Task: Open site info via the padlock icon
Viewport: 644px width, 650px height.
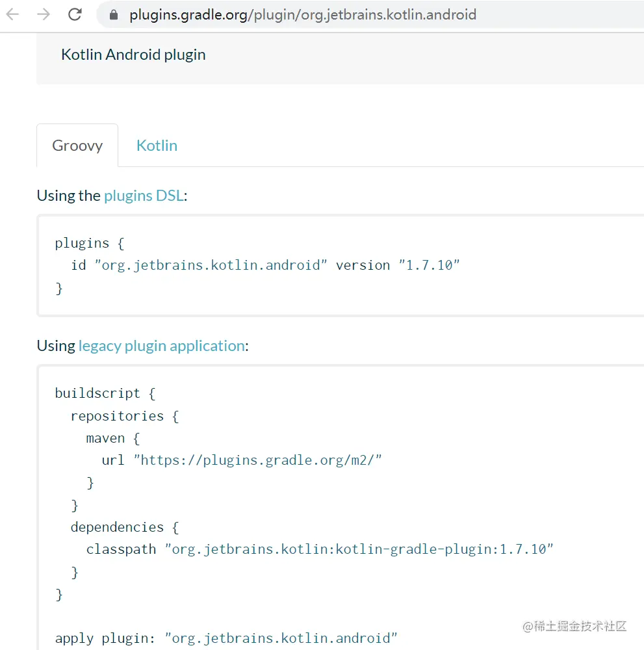Action: pos(114,14)
